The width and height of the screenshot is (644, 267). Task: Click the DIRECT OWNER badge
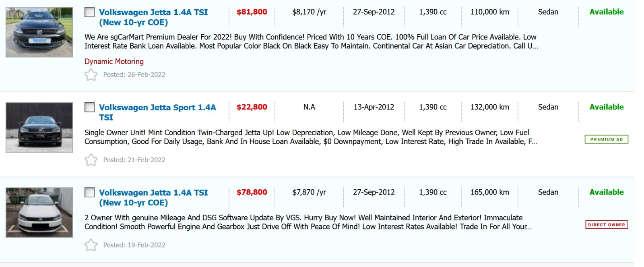606,225
